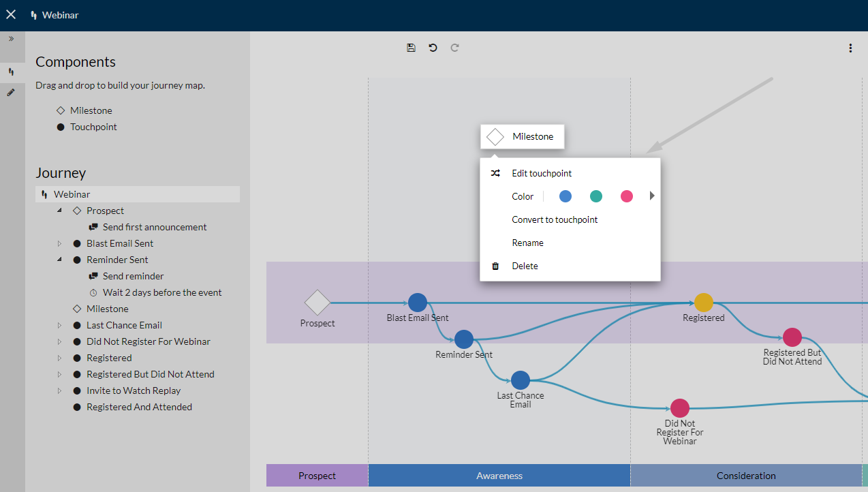Viewport: 868px width, 492px height.
Task: Select Rename in the context menu
Action: point(527,243)
